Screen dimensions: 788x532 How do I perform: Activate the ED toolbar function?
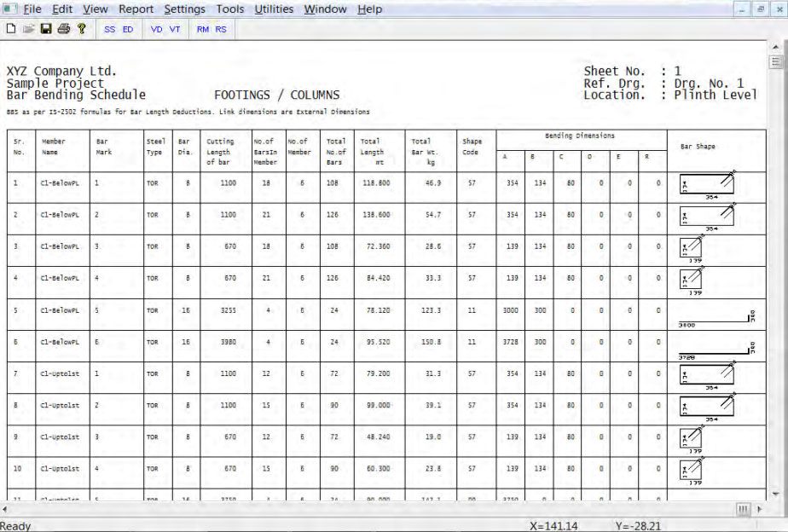[127, 28]
